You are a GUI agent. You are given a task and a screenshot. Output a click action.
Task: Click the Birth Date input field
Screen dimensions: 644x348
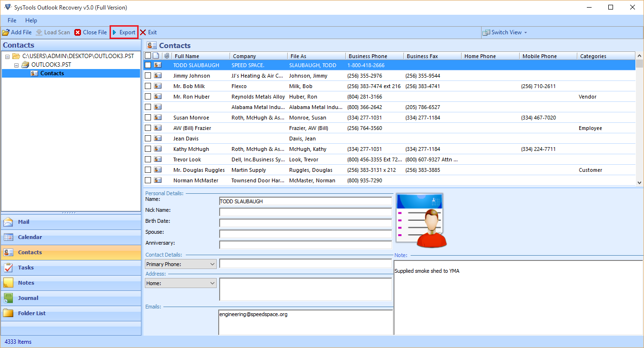(305, 223)
